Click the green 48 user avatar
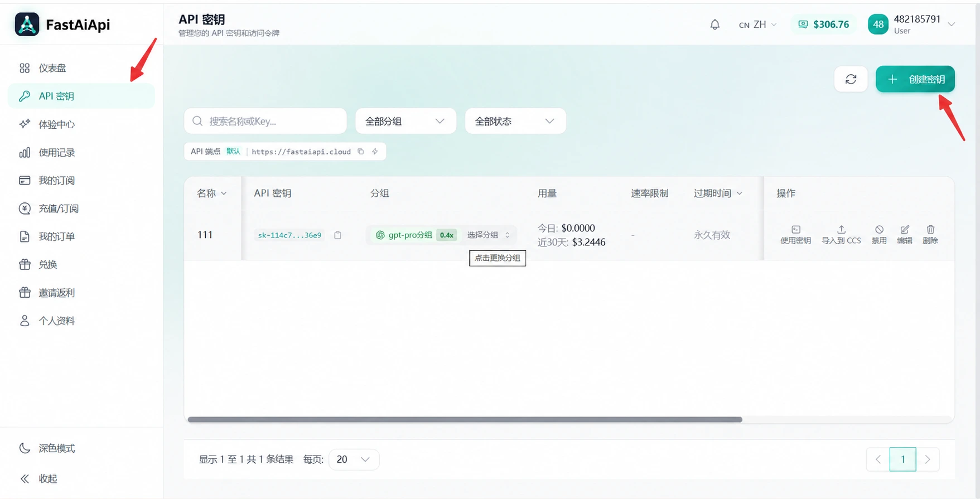The image size is (980, 499). [878, 25]
